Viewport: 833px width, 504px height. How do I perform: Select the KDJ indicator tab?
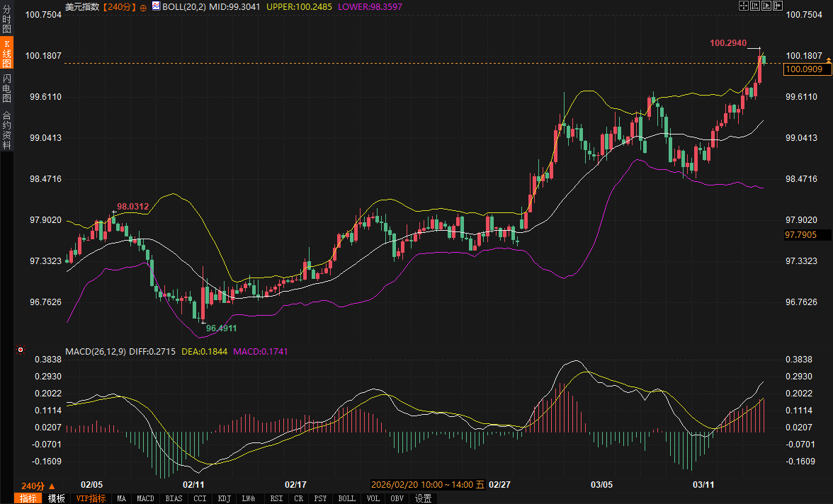click(x=225, y=498)
